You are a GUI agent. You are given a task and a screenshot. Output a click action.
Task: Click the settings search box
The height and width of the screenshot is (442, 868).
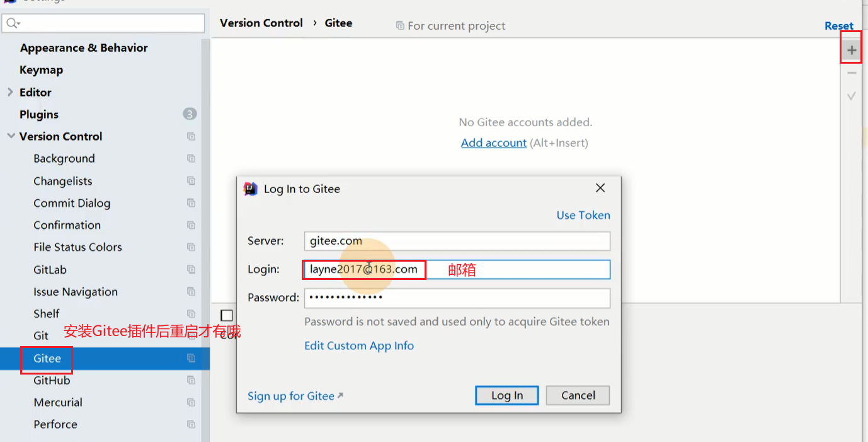pyautogui.click(x=103, y=23)
